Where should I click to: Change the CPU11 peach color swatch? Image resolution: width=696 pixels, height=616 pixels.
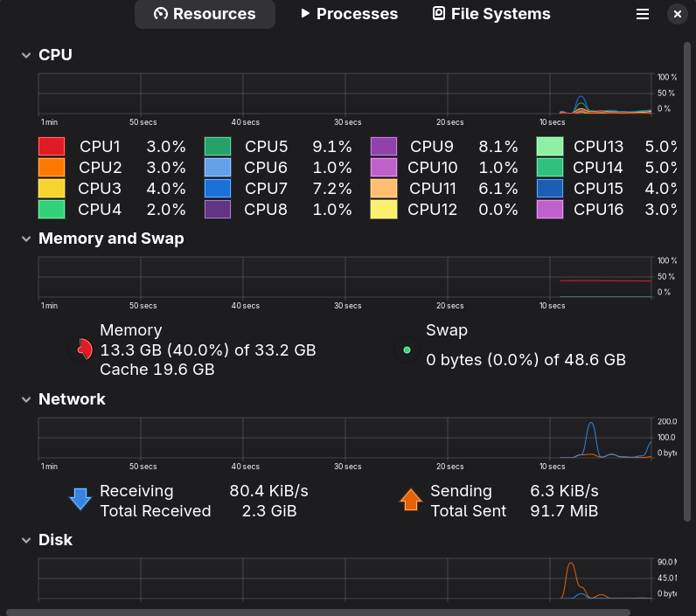pyautogui.click(x=384, y=188)
